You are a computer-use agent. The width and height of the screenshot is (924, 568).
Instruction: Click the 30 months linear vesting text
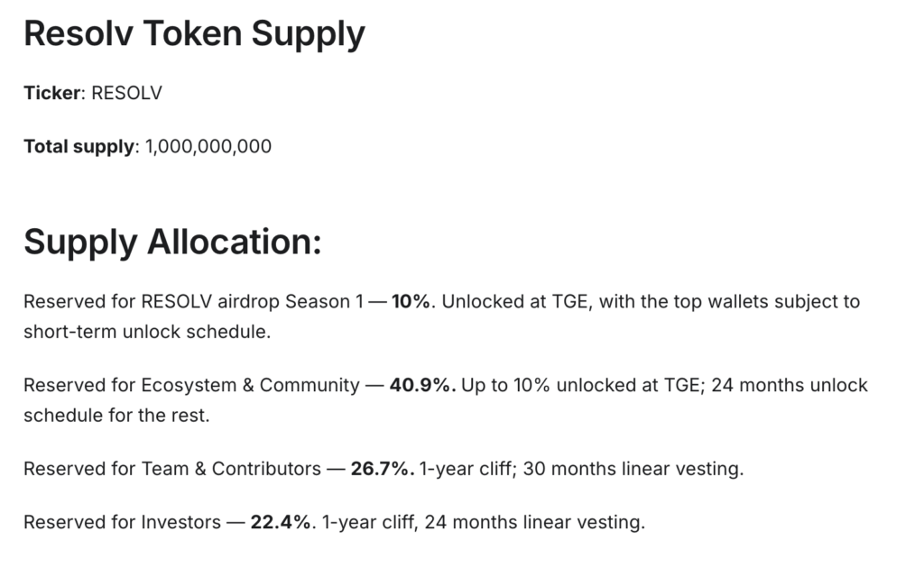coord(633,469)
